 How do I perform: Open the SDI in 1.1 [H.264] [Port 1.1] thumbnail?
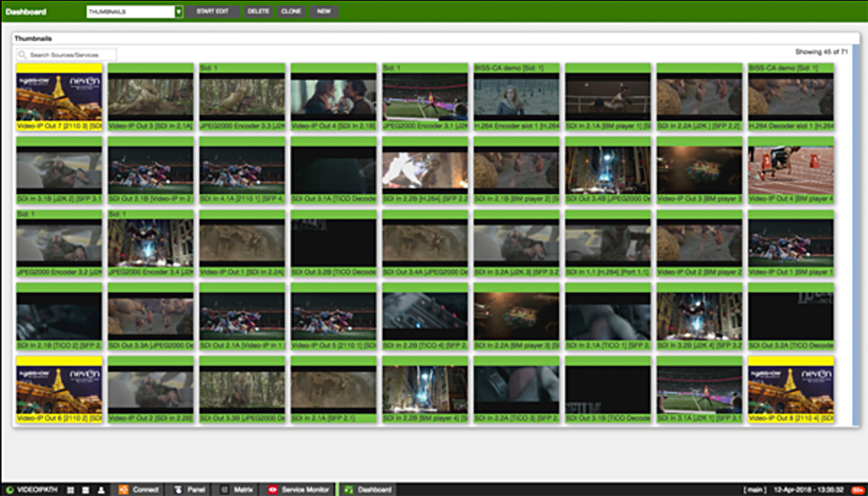608,244
